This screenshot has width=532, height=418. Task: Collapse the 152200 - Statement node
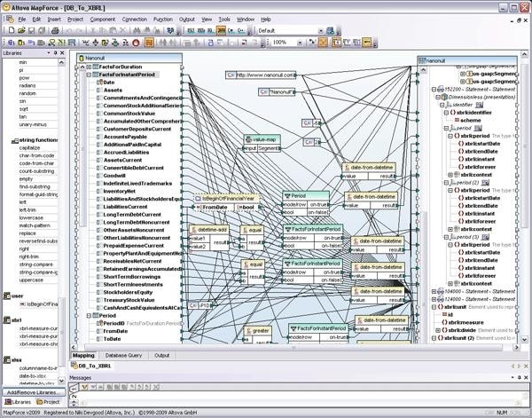pyautogui.click(x=434, y=90)
